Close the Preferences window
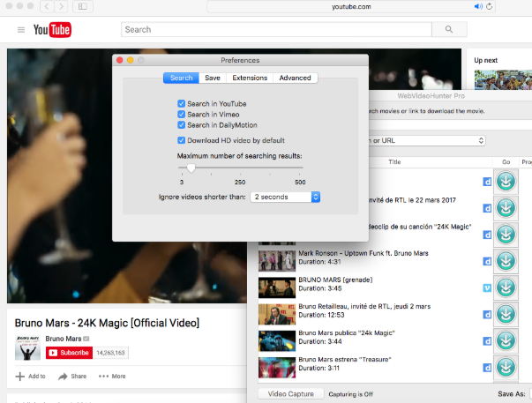 coord(119,60)
